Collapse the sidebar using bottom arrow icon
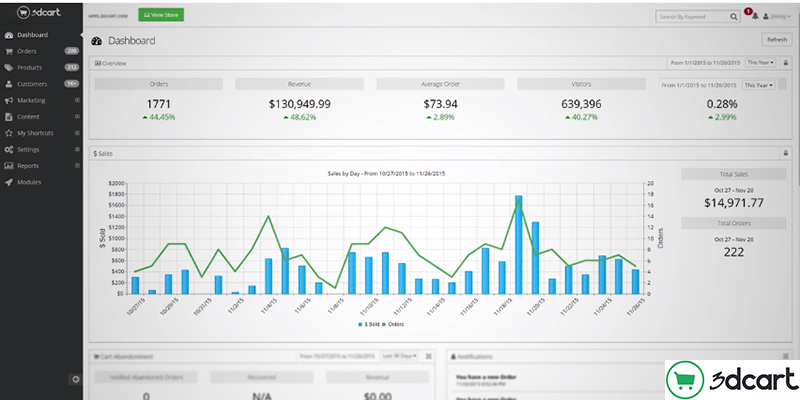Viewport: 800px width, 400px height. 75,379
